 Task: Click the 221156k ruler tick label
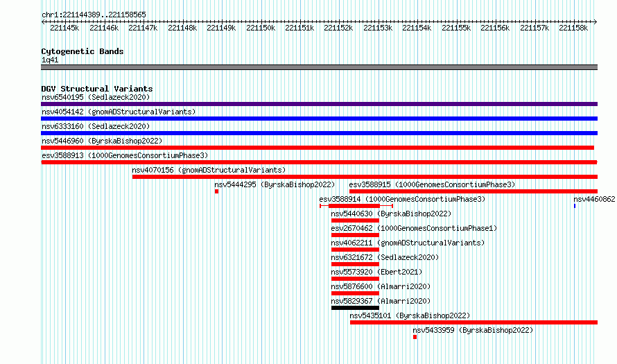(x=495, y=28)
